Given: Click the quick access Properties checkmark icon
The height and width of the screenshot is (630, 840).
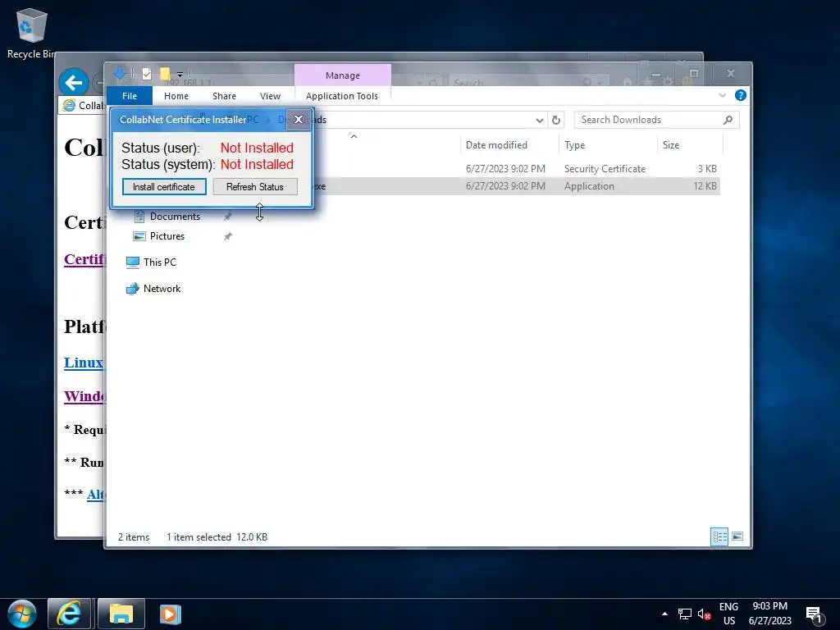Looking at the screenshot, I should pyautogui.click(x=147, y=74).
